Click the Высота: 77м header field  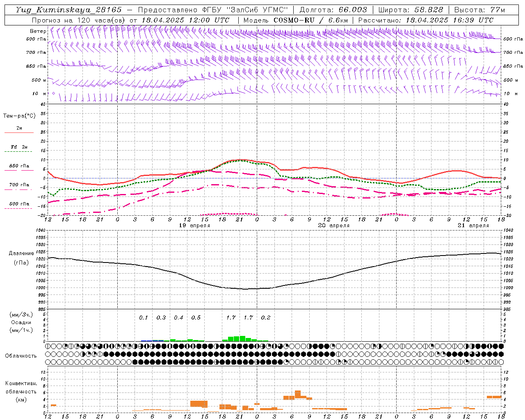click(480, 10)
